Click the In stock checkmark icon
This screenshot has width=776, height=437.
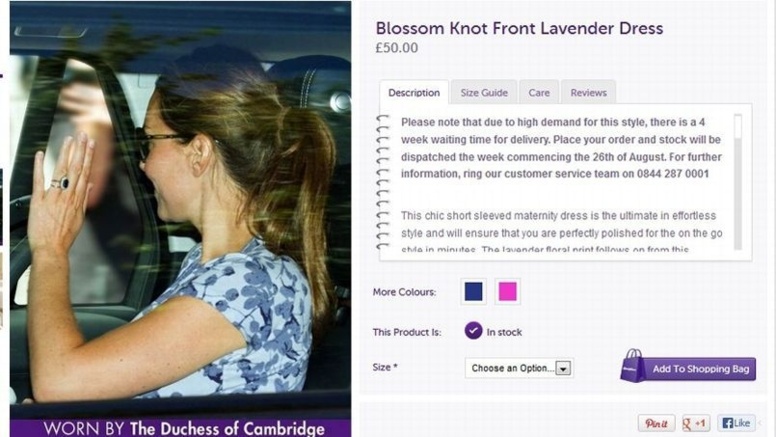coord(473,331)
